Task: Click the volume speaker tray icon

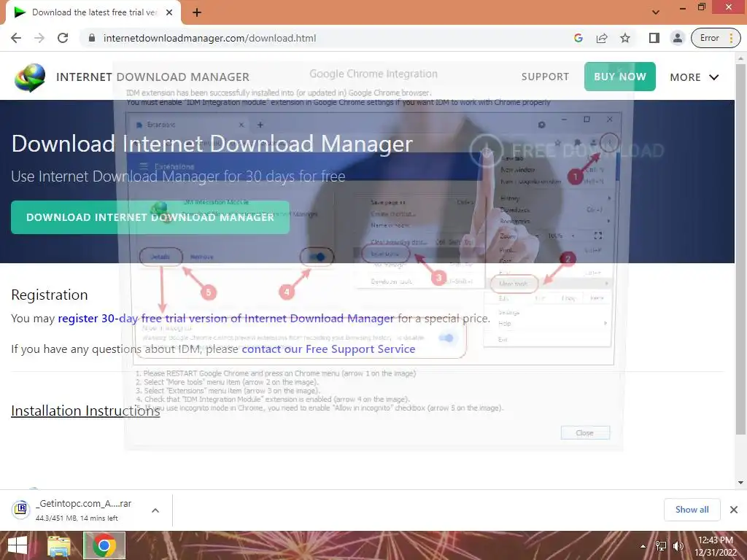Action: (x=678, y=546)
